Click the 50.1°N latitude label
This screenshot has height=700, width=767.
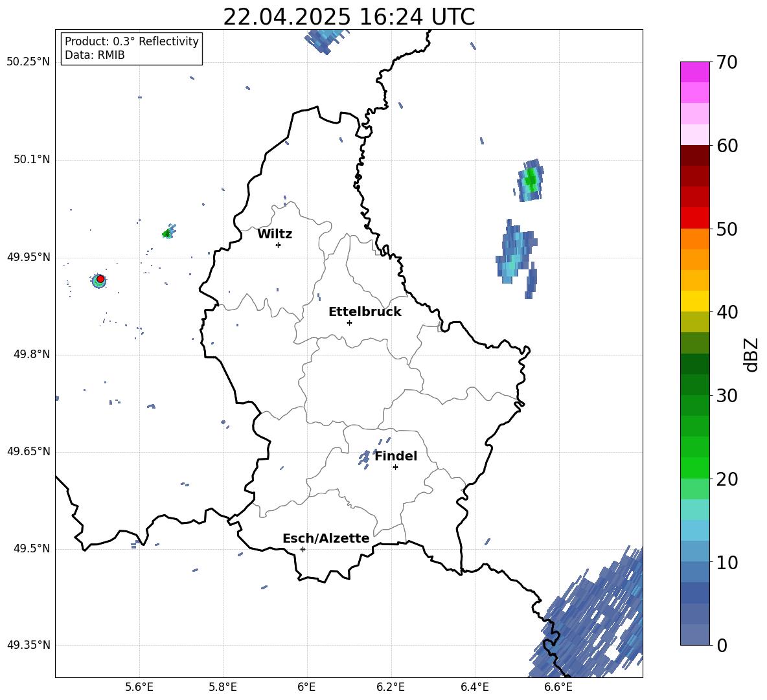pyautogui.click(x=32, y=160)
